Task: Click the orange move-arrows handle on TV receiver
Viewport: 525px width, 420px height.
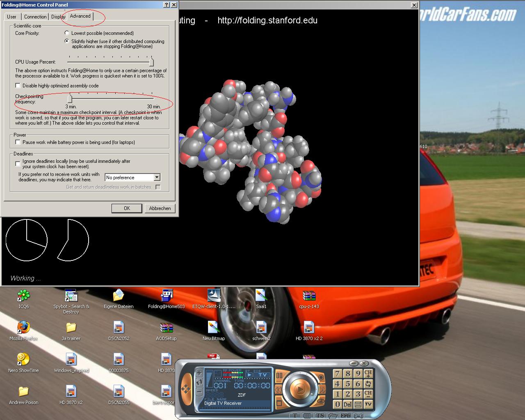Action: (x=186, y=389)
